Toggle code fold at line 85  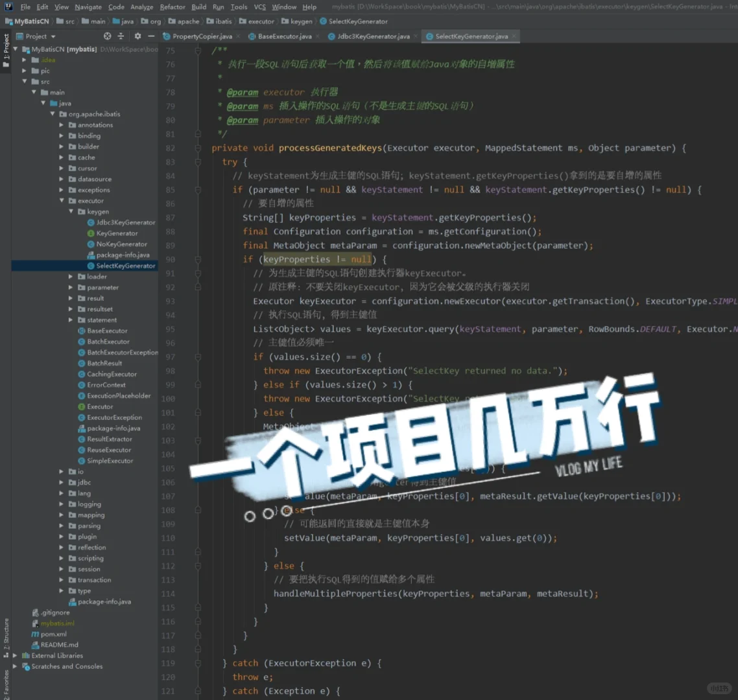198,189
